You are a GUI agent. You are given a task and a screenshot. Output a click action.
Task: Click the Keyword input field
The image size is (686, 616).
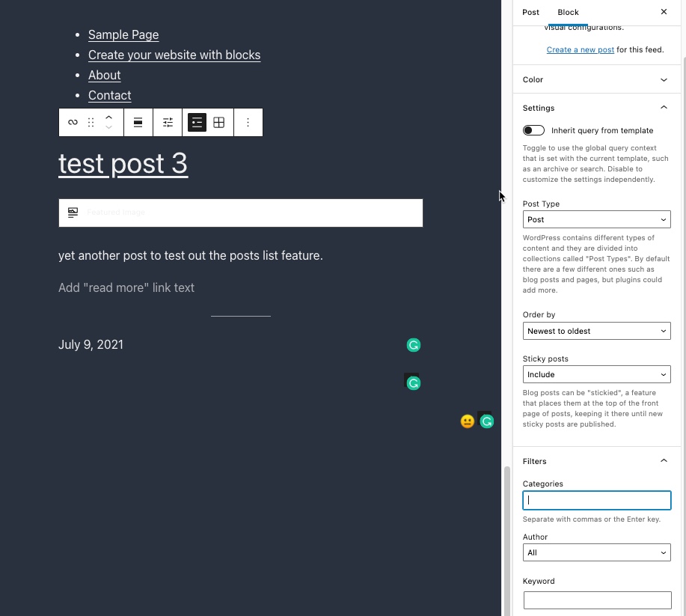[x=597, y=600]
